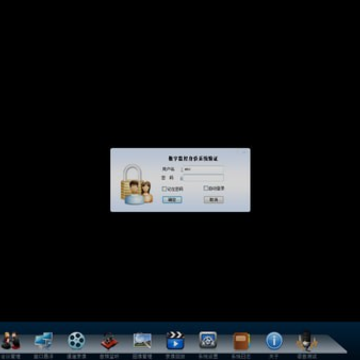Open the blue system settings icon

tap(208, 340)
